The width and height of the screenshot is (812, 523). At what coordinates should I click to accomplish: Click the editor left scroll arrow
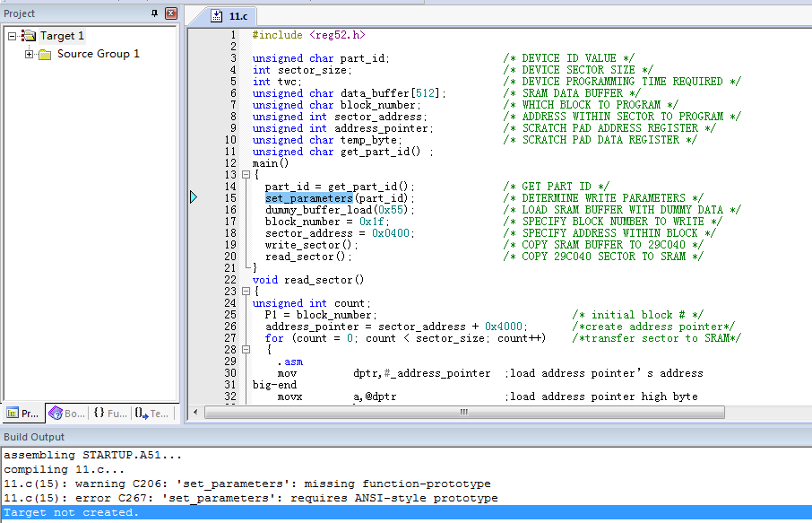pyautogui.click(x=195, y=413)
